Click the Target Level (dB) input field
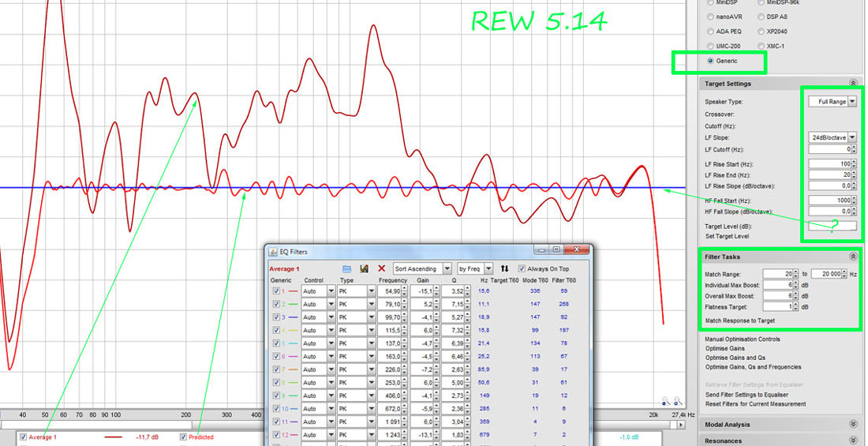 pos(832,226)
